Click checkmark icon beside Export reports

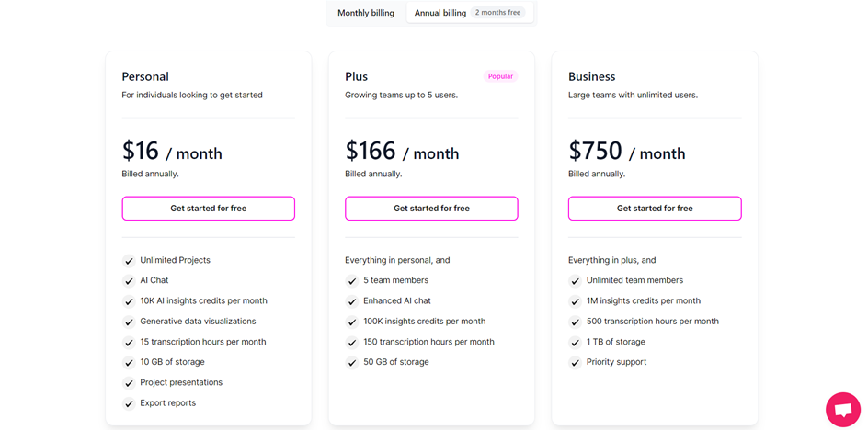click(129, 403)
